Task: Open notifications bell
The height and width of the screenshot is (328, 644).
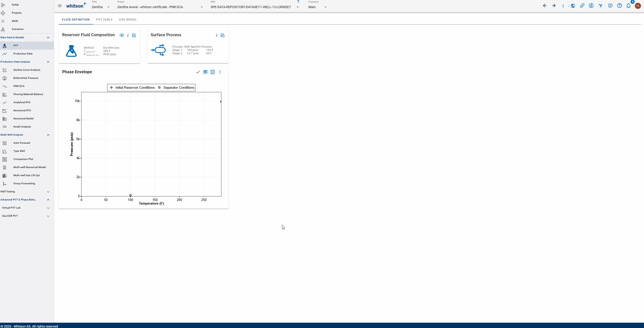Action: 629,6
